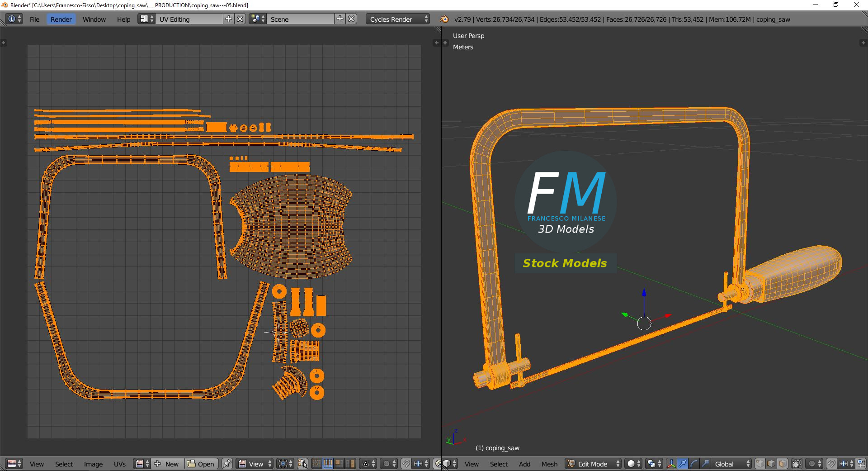Click the Scene name field

point(301,19)
